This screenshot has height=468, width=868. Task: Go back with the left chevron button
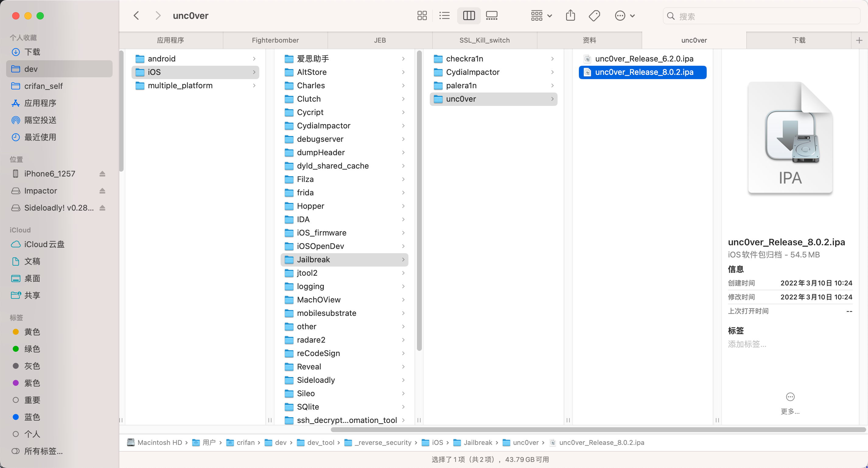coord(136,16)
